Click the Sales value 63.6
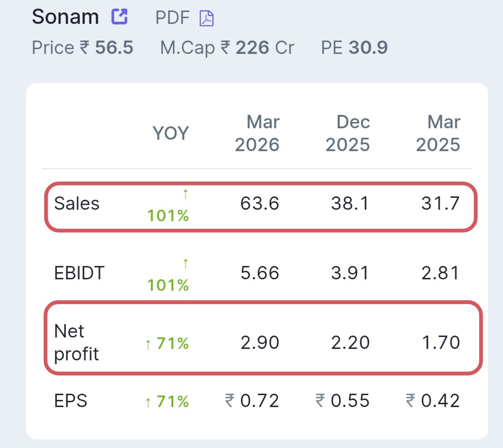The height and width of the screenshot is (448, 503). point(260,204)
